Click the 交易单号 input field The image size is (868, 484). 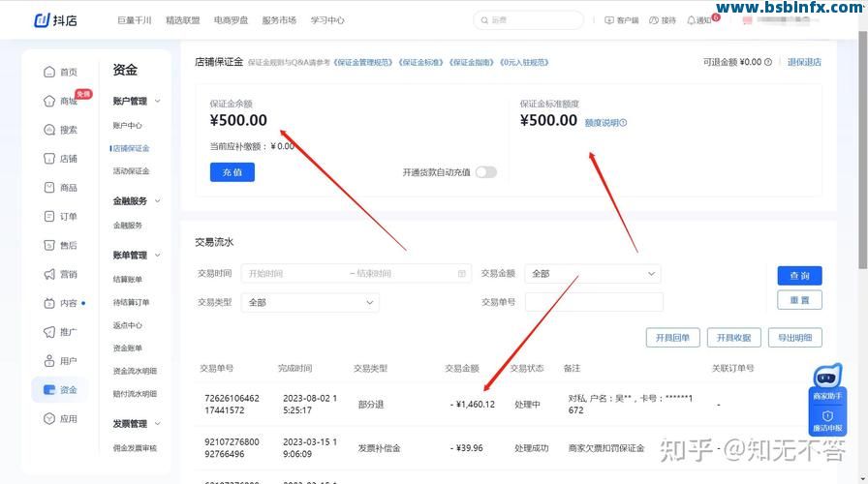[x=594, y=301]
